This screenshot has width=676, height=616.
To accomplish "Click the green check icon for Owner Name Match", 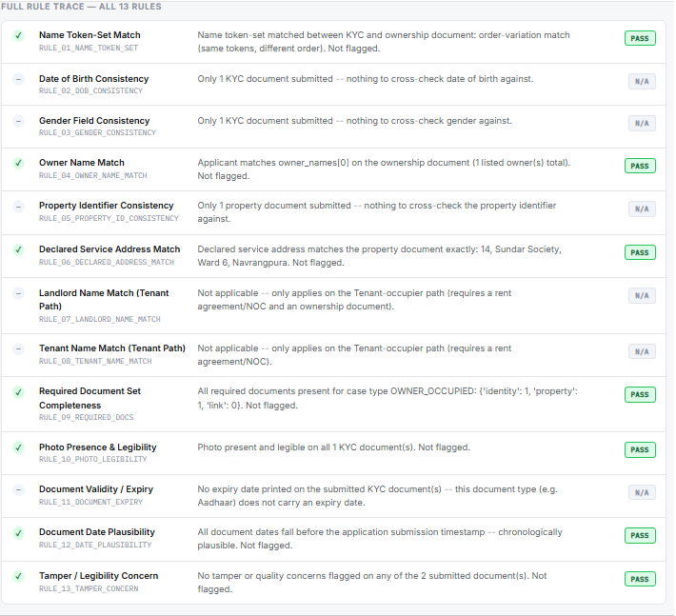I will [18, 163].
